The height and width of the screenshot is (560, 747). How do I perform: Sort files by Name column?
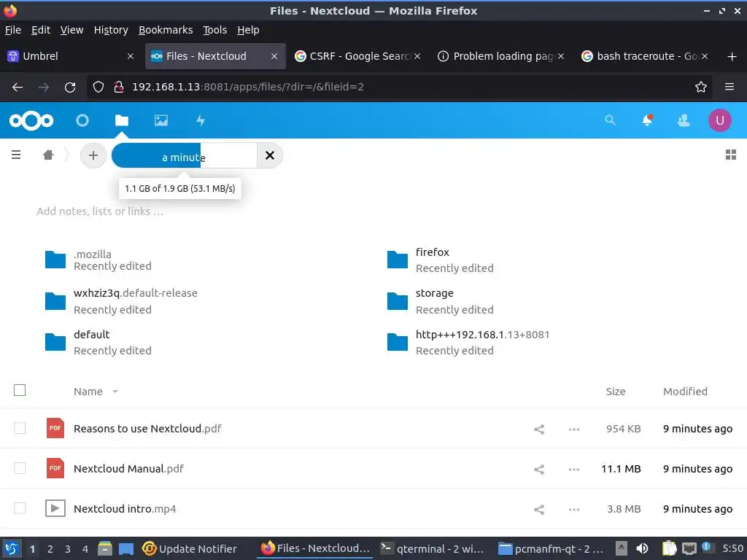pos(88,392)
